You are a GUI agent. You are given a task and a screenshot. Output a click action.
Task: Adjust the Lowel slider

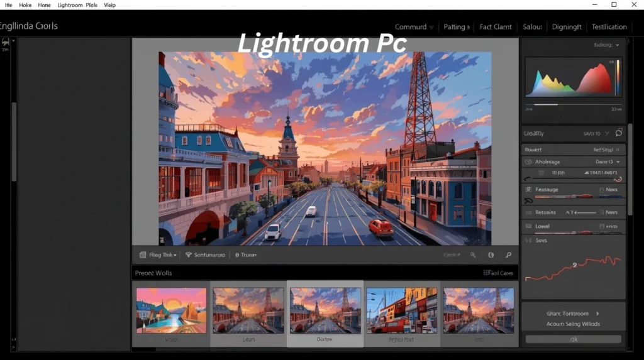(579, 233)
